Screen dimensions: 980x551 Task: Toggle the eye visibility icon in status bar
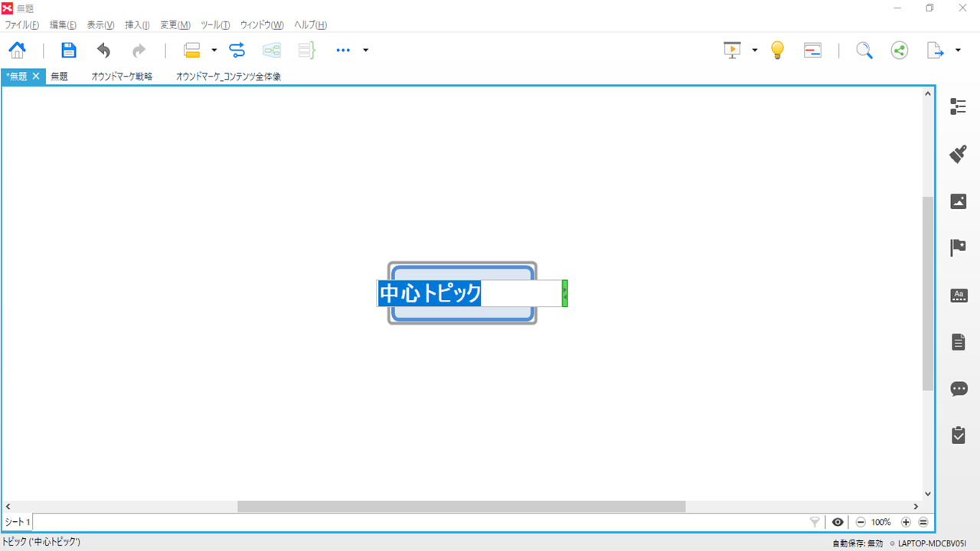point(838,522)
